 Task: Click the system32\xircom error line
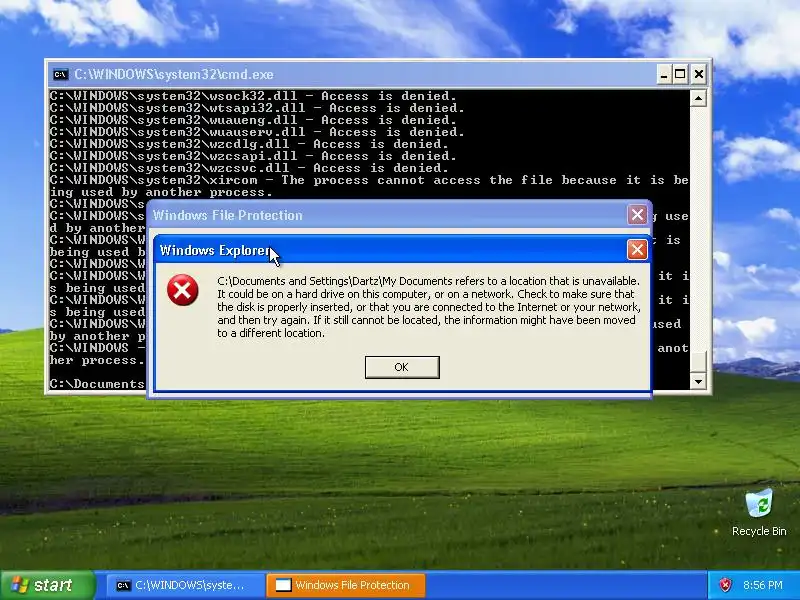pyautogui.click(x=369, y=186)
